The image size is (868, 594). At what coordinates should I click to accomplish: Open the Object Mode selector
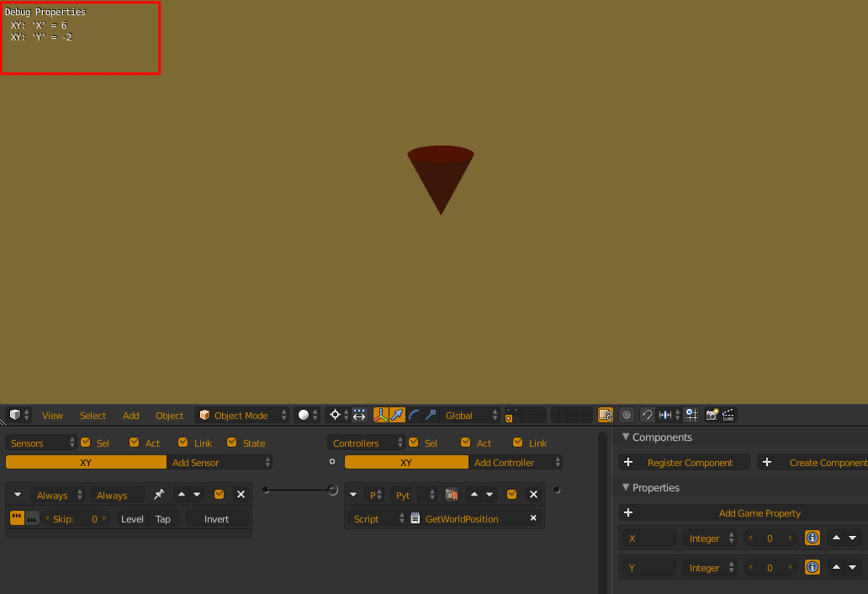(x=242, y=415)
